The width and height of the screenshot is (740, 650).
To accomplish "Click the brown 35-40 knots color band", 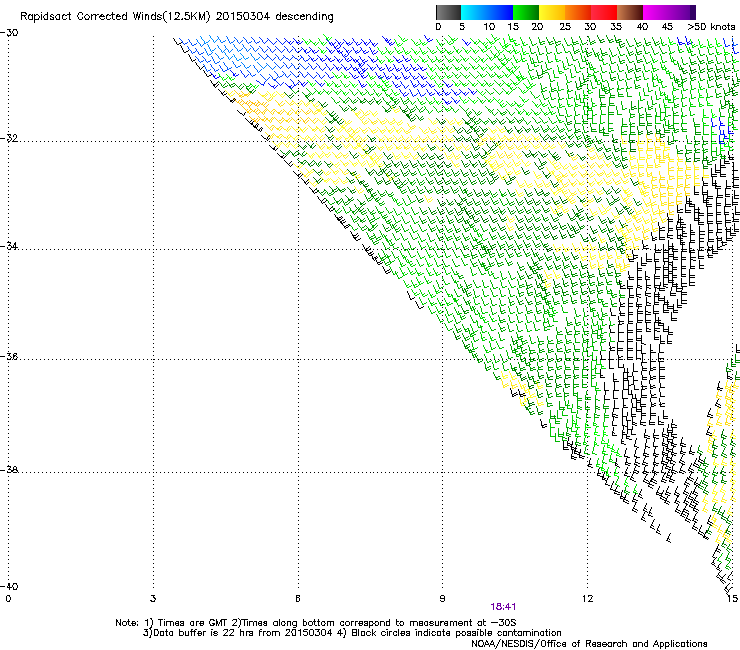I will click(x=630, y=12).
